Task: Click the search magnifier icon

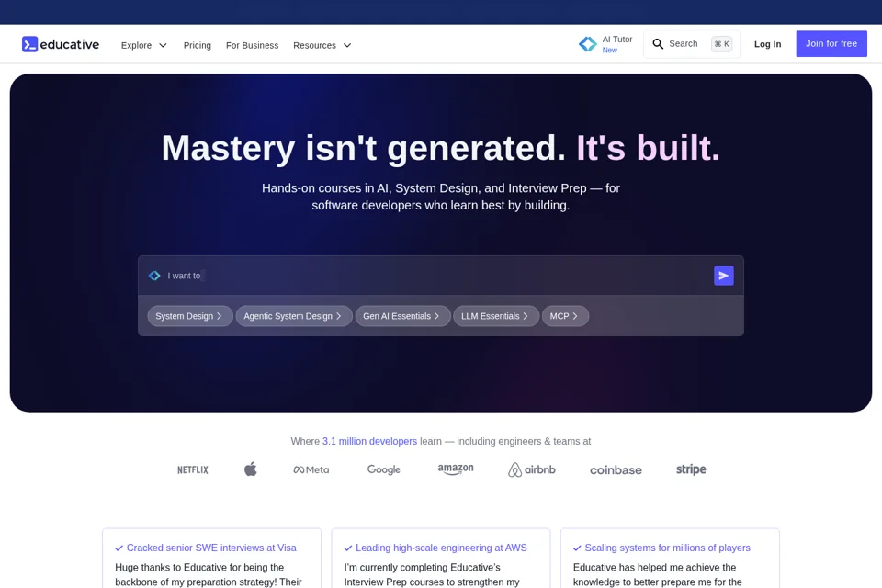Action: click(x=658, y=44)
